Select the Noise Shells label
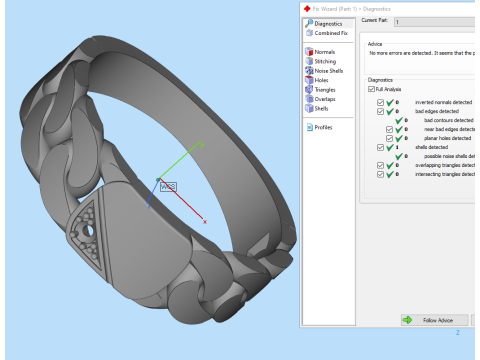Screen dimensions: 480x360 tap(329, 71)
